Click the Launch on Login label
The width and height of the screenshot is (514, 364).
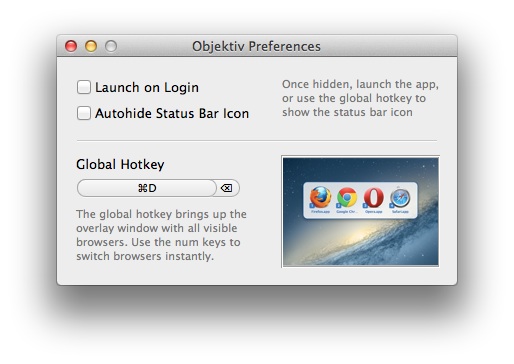coord(147,87)
